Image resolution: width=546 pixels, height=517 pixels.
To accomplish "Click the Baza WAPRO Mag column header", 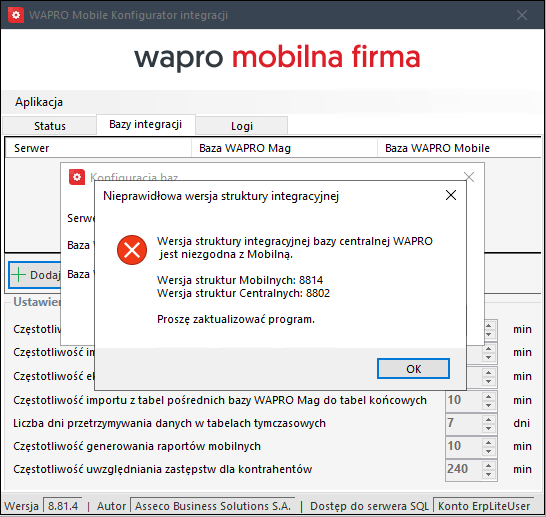I will coord(284,148).
